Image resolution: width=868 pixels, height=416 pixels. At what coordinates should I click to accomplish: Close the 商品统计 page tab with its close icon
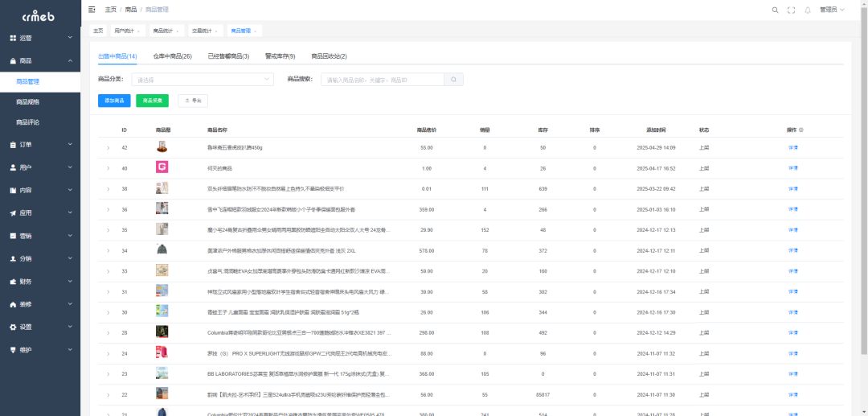tap(178, 31)
